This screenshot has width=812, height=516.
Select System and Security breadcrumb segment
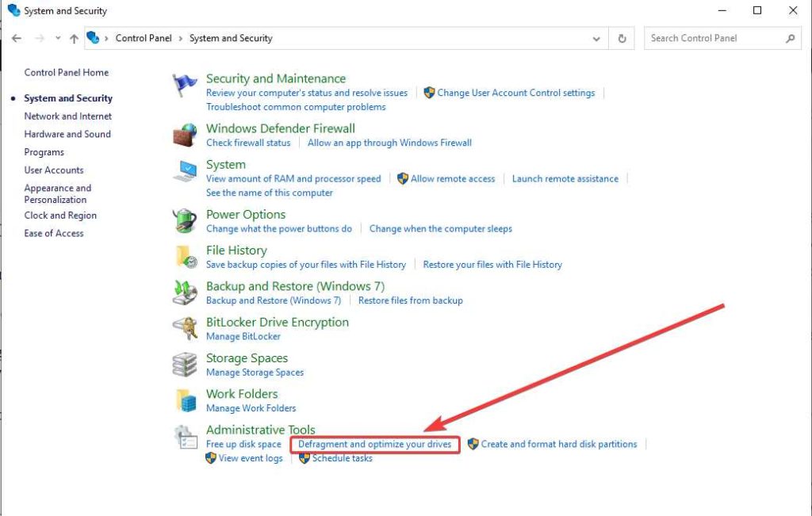coord(231,38)
